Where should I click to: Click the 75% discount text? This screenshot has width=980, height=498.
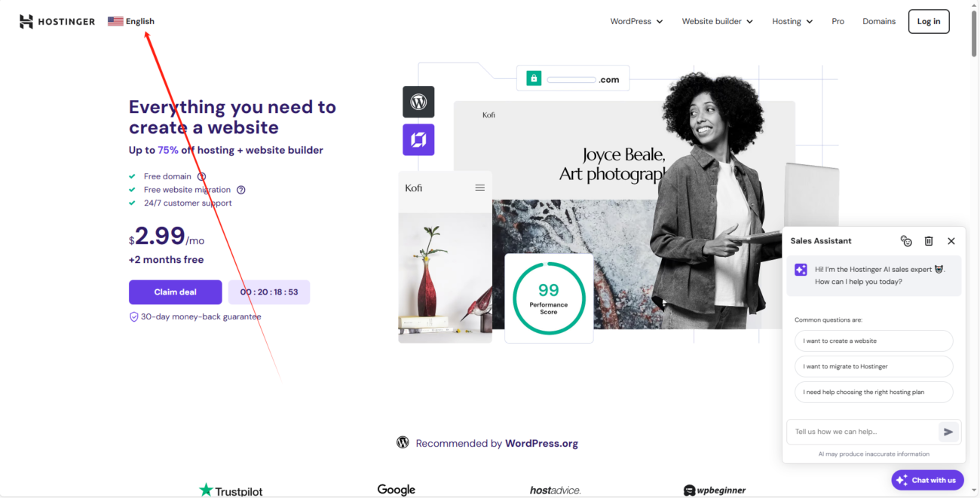click(x=168, y=150)
